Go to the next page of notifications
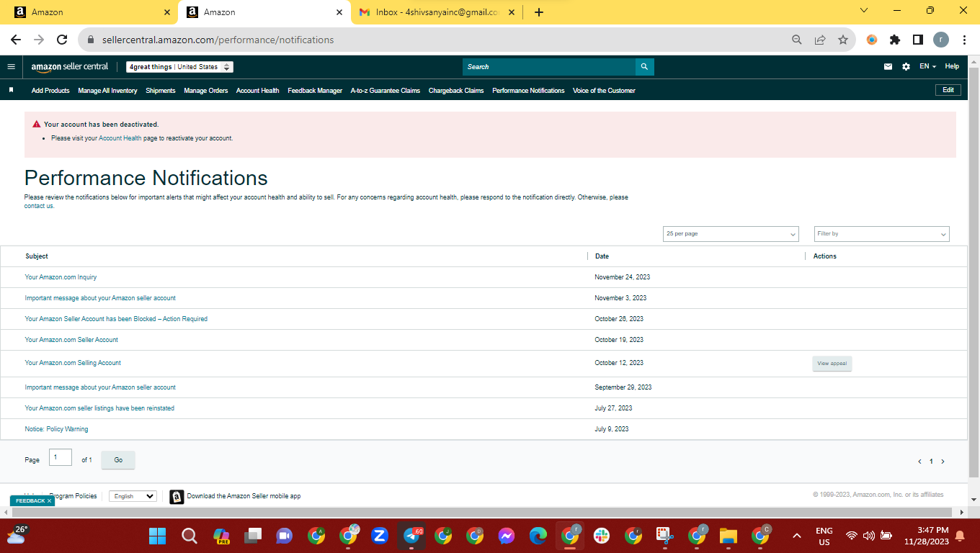The width and height of the screenshot is (980, 553). [x=943, y=462]
